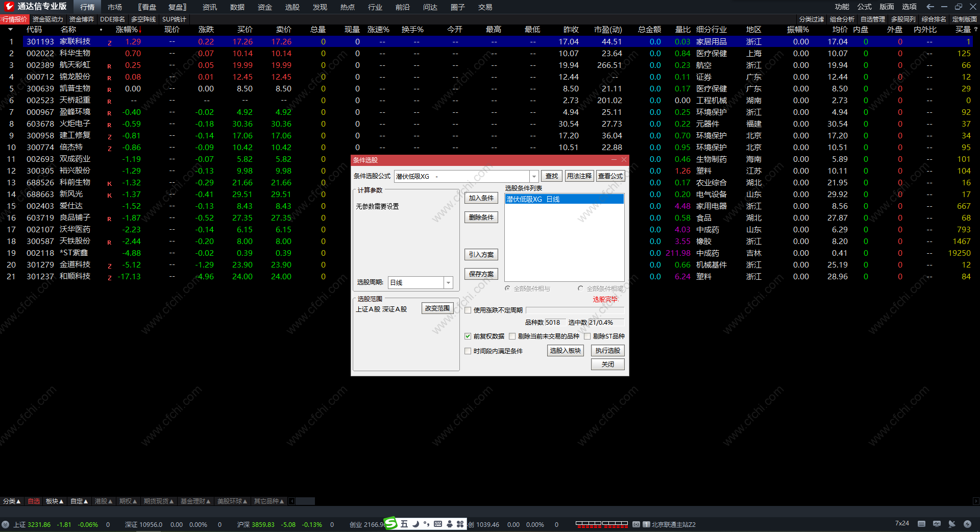Open the 选股 menu in top bar
Image resolution: width=980 pixels, height=532 pixels.
pos(292,7)
